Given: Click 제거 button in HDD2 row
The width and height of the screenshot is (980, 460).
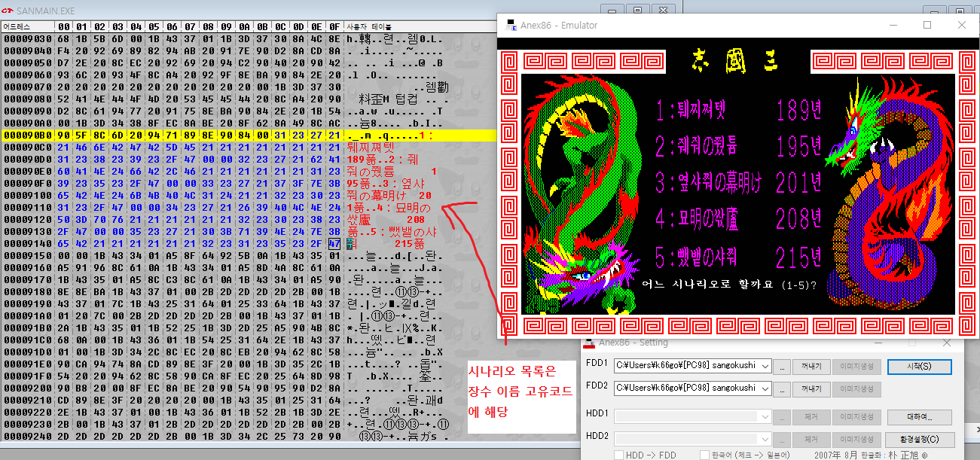Looking at the screenshot, I should click(812, 440).
